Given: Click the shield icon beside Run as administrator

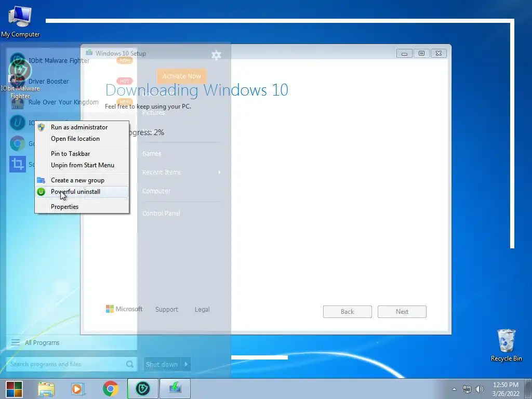Looking at the screenshot, I should (x=41, y=127).
